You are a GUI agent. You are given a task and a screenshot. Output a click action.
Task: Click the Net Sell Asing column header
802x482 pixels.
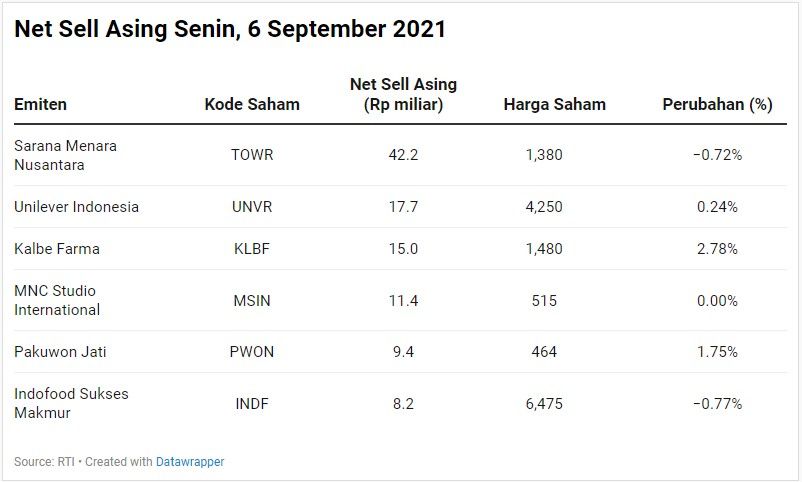click(x=403, y=94)
